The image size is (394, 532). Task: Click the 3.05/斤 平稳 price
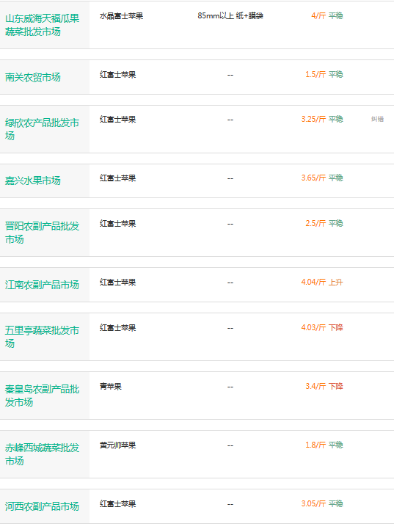click(x=322, y=504)
